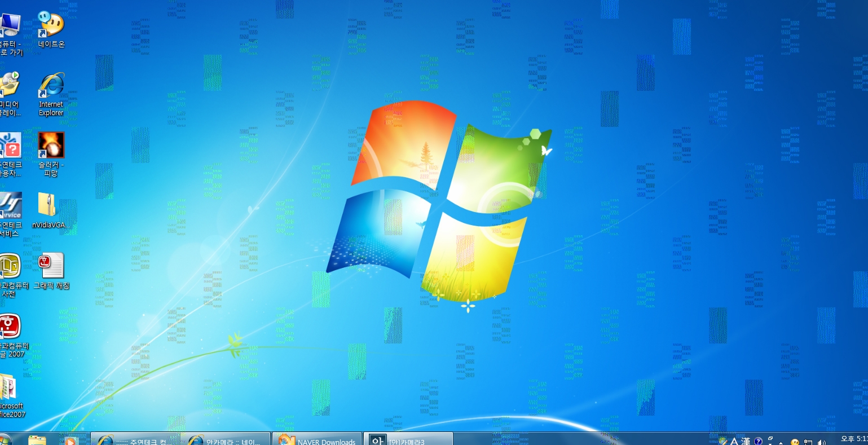868x445 pixels.
Task: Click the 漢 Hanja conversion button
Action: pyautogui.click(x=746, y=442)
